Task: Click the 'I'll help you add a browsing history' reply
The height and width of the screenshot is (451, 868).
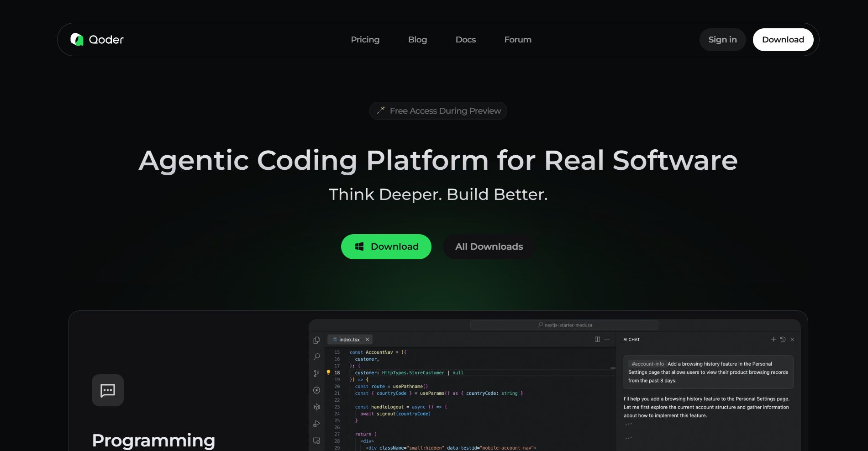Action: [706, 407]
